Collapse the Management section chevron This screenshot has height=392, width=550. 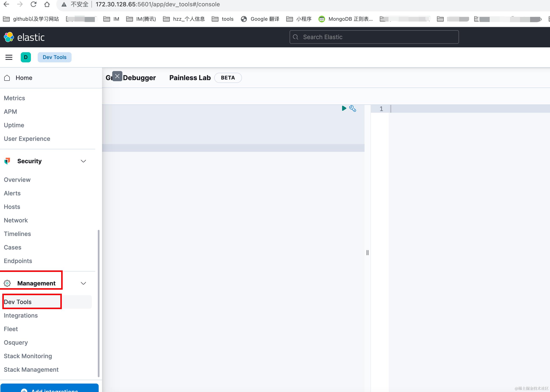[83, 283]
